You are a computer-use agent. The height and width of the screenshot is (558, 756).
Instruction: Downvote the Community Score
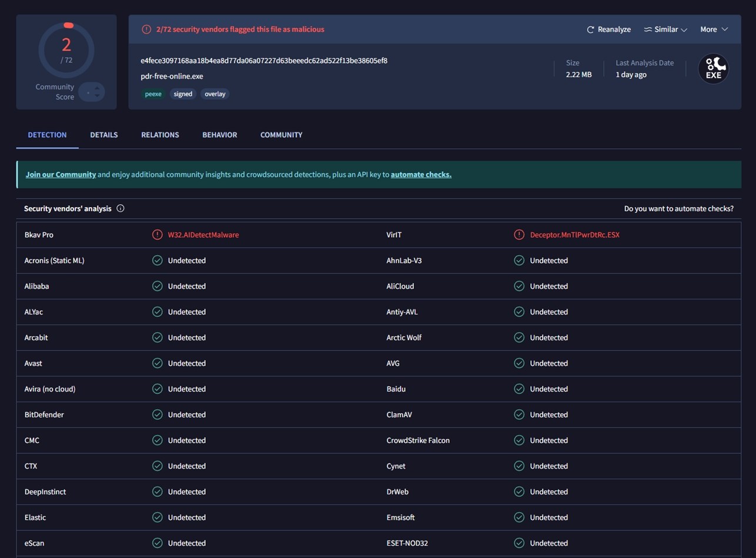tap(97, 95)
